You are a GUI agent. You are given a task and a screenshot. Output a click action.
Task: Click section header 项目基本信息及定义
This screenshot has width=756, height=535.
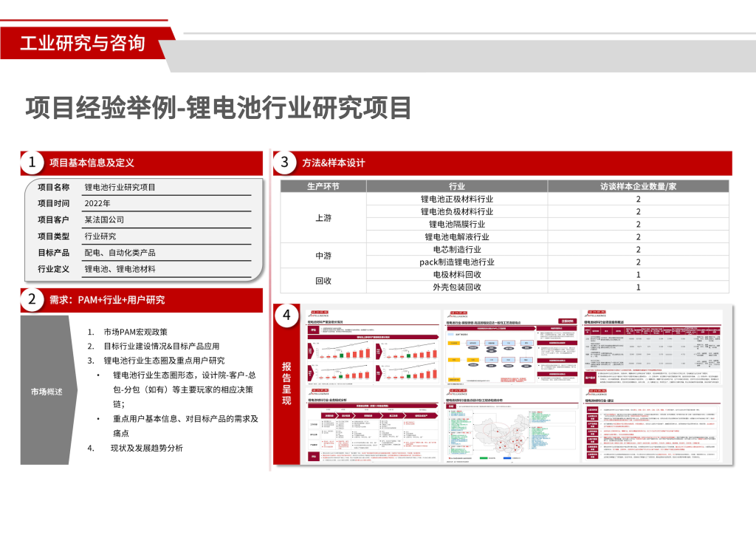(x=92, y=163)
